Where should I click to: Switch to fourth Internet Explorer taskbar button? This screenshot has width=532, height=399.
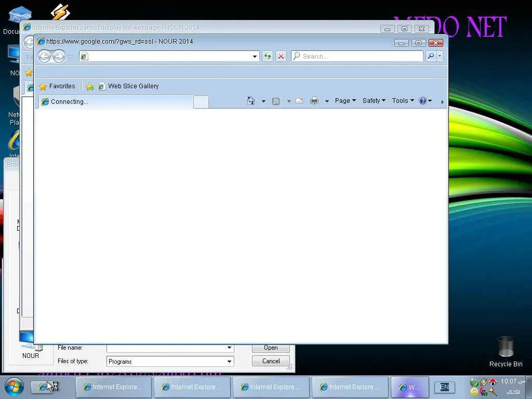pyautogui.click(x=350, y=387)
